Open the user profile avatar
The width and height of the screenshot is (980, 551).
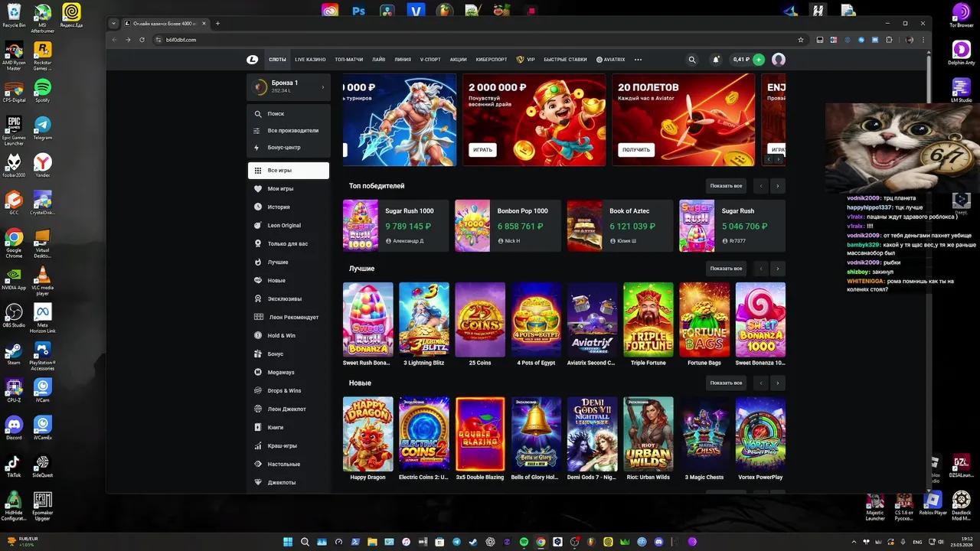click(779, 60)
